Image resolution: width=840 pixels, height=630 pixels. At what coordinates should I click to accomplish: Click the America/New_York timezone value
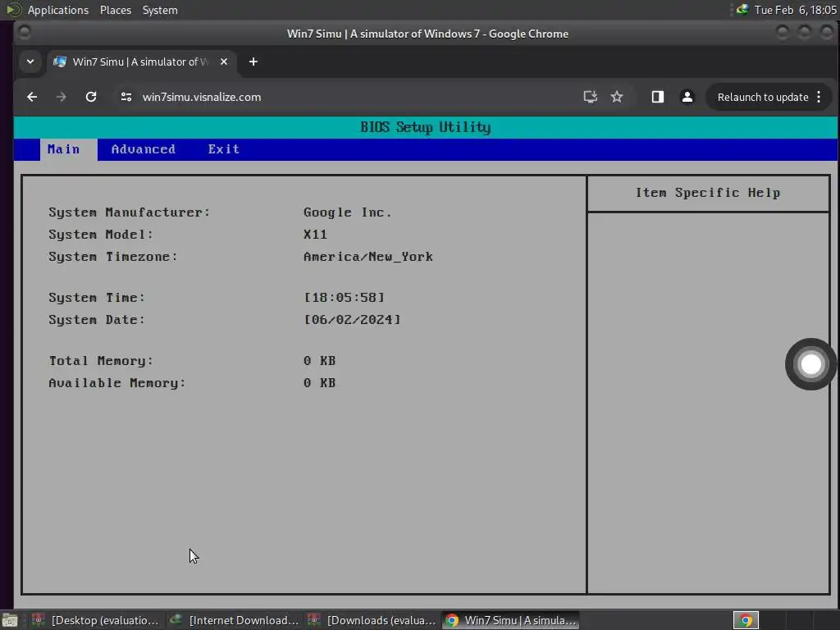(x=368, y=257)
